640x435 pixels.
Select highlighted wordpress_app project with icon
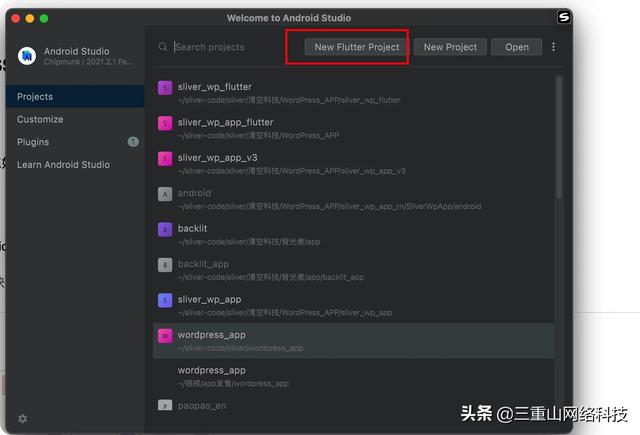pyautogui.click(x=353, y=341)
